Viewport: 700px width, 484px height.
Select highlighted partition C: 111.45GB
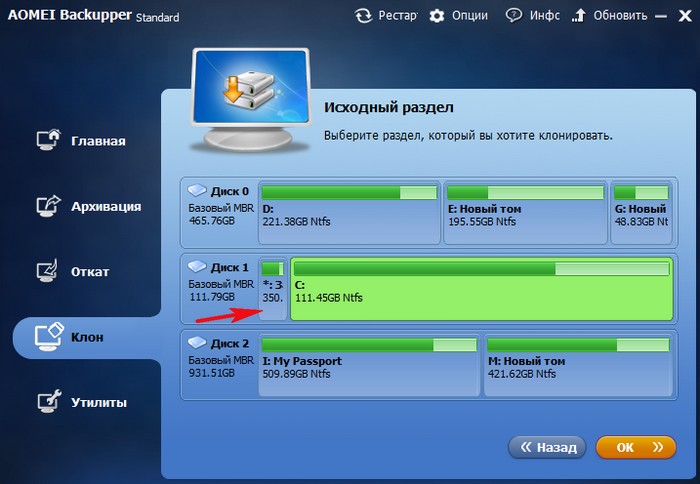click(x=482, y=289)
